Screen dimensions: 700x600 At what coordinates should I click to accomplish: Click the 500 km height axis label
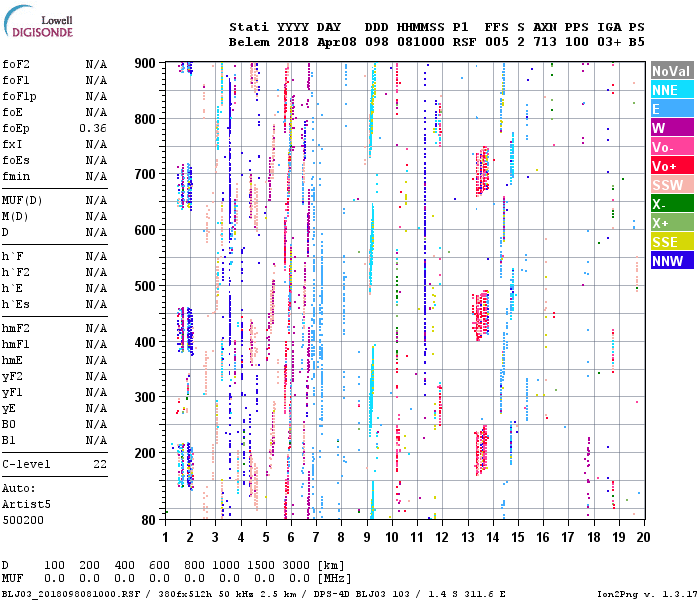point(145,286)
